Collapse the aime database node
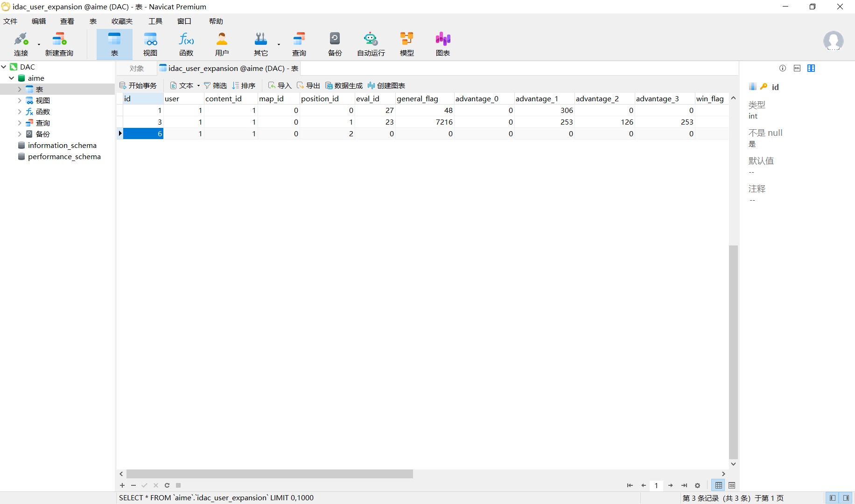The image size is (855, 504). [11, 78]
